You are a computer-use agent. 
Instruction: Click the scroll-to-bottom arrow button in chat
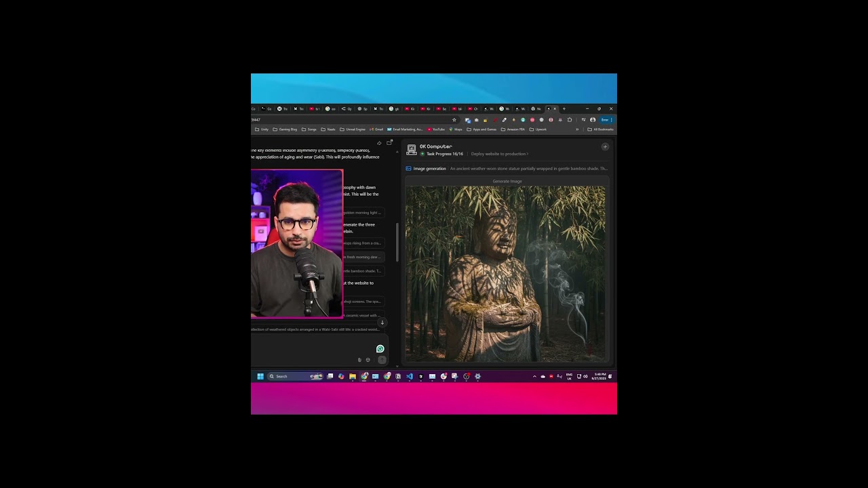tap(382, 323)
